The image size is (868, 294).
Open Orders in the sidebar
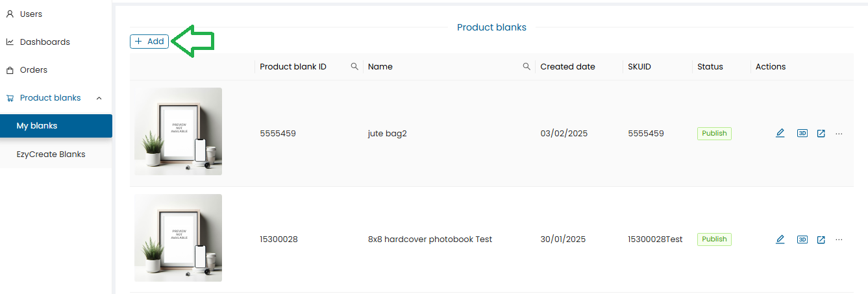click(x=33, y=69)
